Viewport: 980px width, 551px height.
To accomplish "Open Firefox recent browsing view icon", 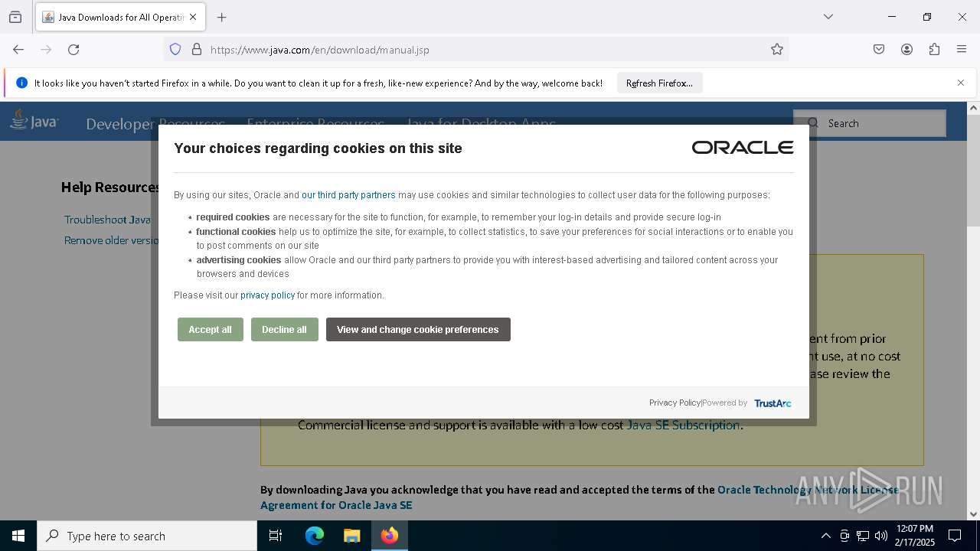I will (15, 17).
